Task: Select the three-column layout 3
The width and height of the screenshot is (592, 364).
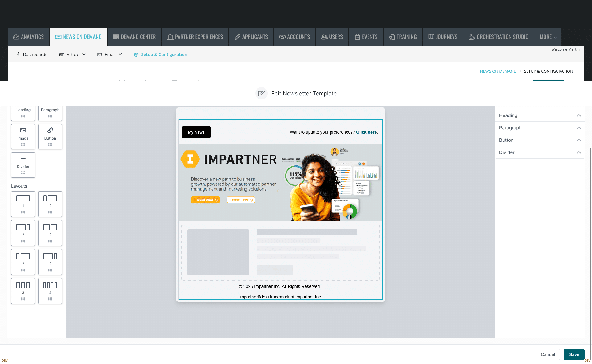Action: tap(23, 291)
